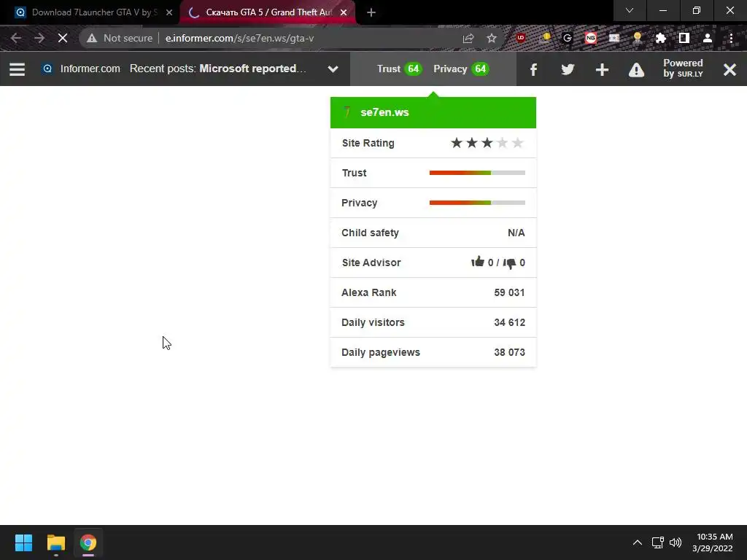Open the Informer hamburger menu
This screenshot has height=560, width=747.
tap(18, 69)
